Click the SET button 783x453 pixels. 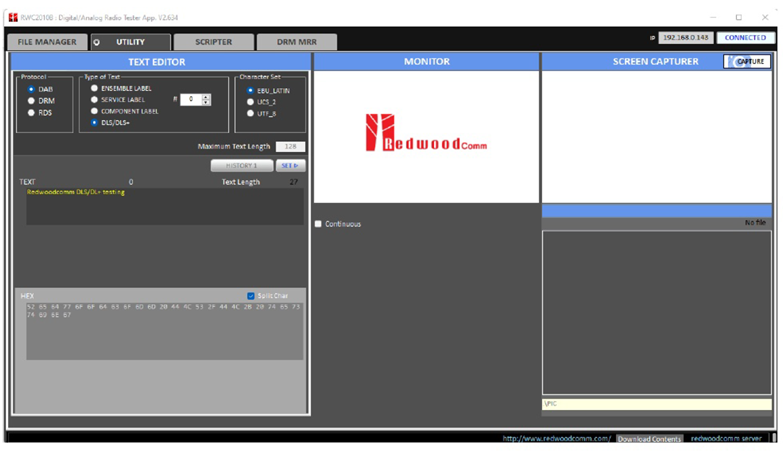point(290,165)
